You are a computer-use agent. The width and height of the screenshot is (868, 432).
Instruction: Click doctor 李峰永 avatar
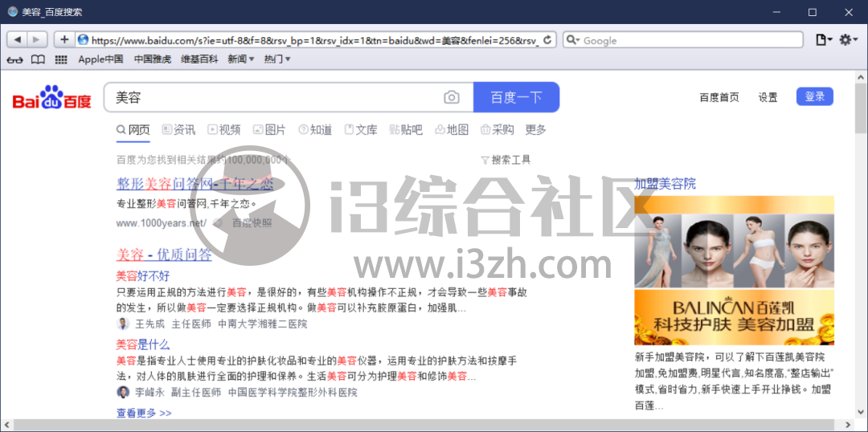coord(122,392)
